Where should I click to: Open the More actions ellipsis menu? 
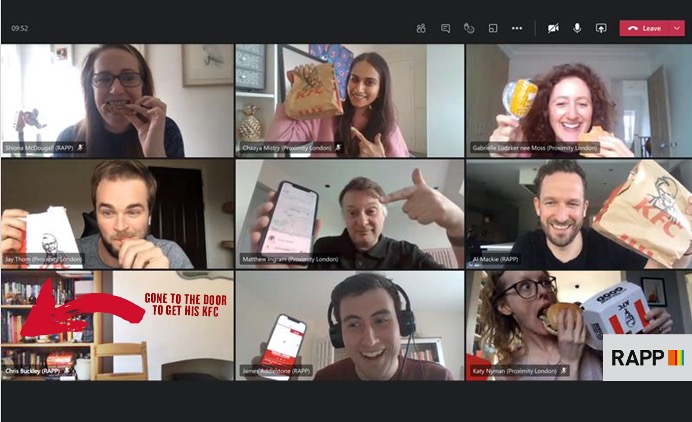pyautogui.click(x=517, y=28)
